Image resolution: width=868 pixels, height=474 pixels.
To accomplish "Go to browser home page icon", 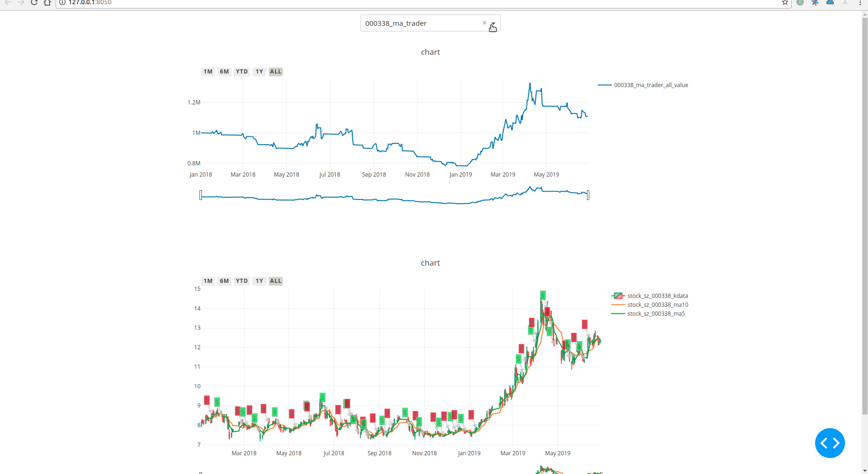I will (x=47, y=3).
